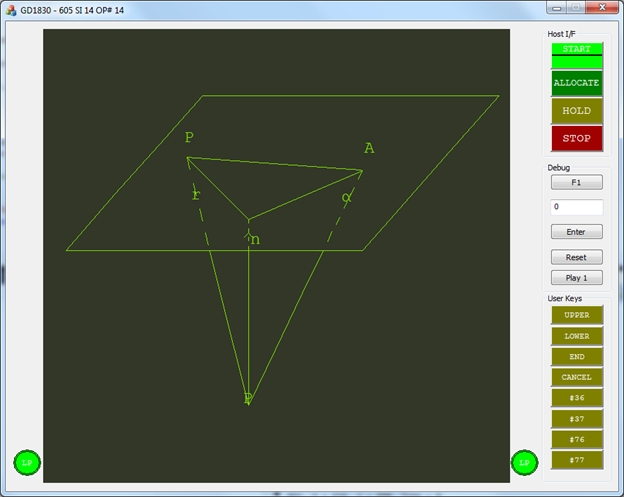Minimize the GD1830 window
Viewport: 624px width, 497px height.
556,8
